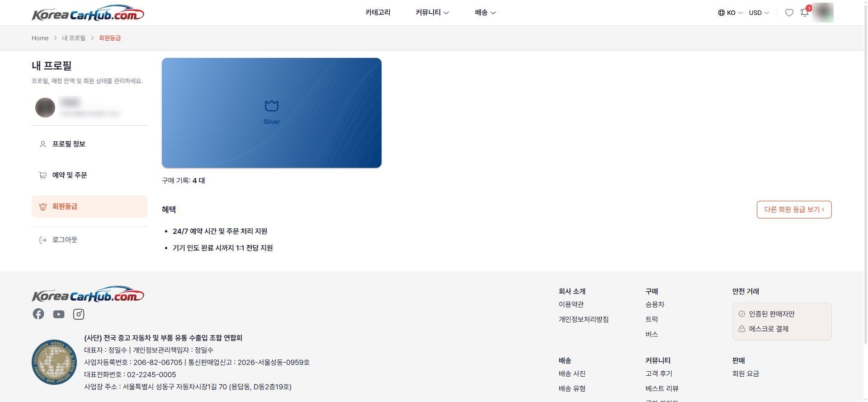Image resolution: width=868 pixels, height=402 pixels.
Task: Open 배송 사진 footer link
Action: (572, 374)
